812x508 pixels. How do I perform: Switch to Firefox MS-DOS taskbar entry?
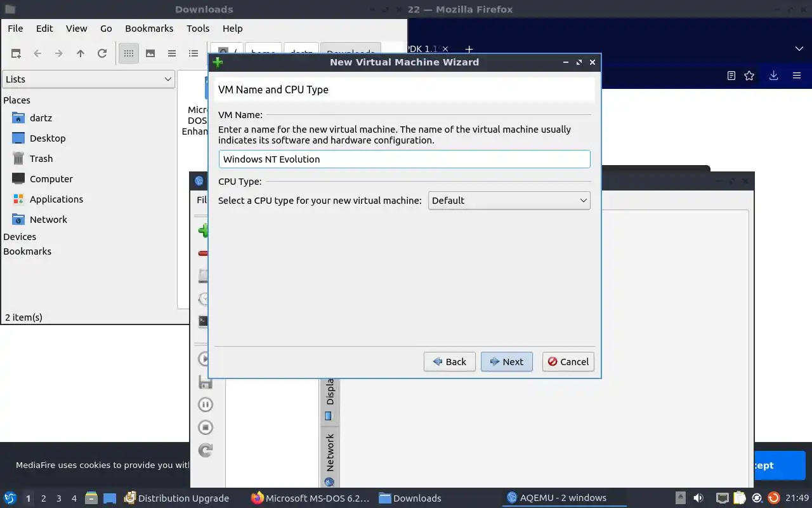tap(310, 498)
